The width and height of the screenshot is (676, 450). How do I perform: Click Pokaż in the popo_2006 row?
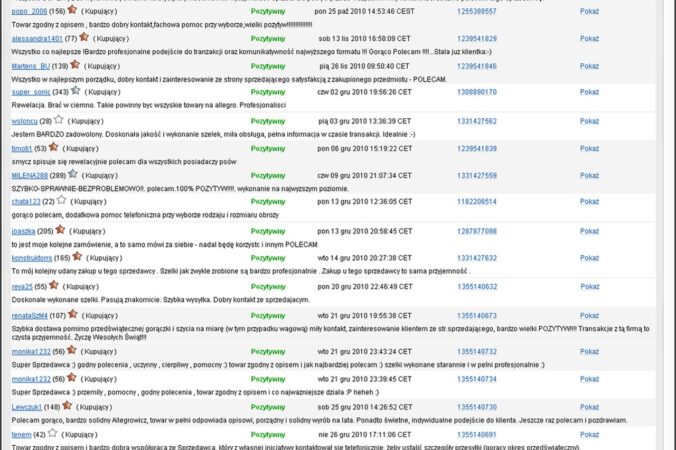tap(589, 12)
